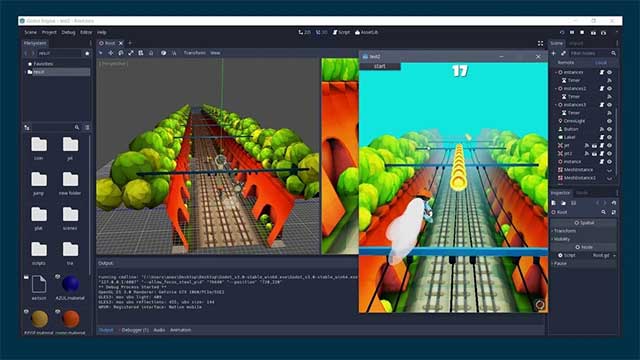The image size is (640, 360).
Task: Open the Transform viewport menu
Action: tap(195, 53)
